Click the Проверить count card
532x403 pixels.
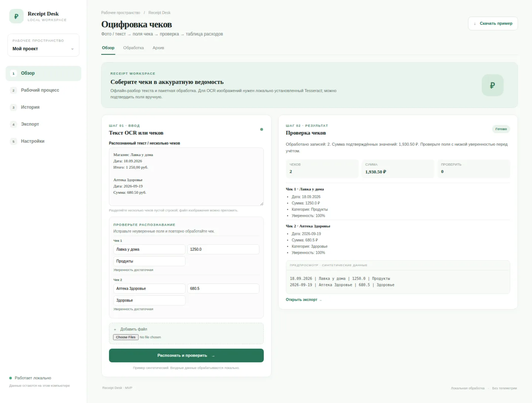coord(474,169)
